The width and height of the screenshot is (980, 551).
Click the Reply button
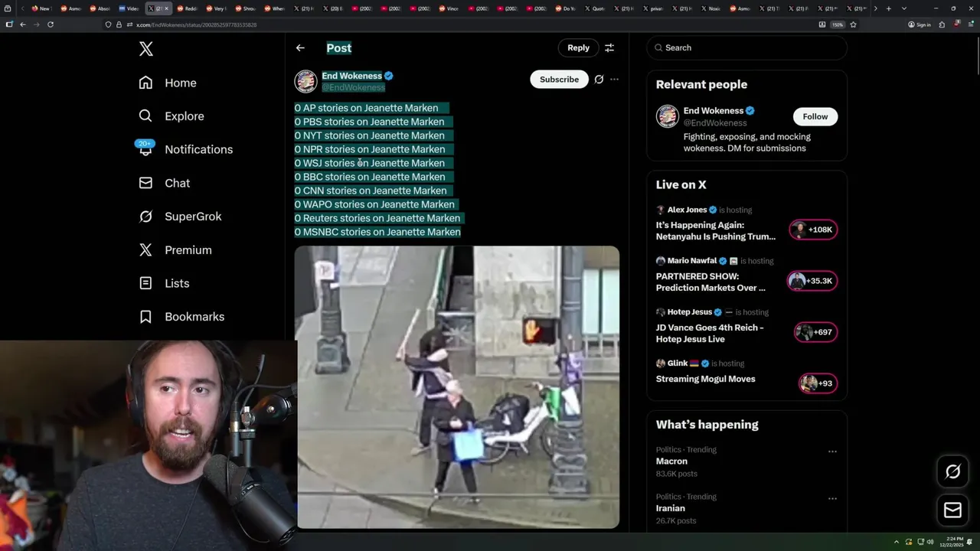(578, 47)
